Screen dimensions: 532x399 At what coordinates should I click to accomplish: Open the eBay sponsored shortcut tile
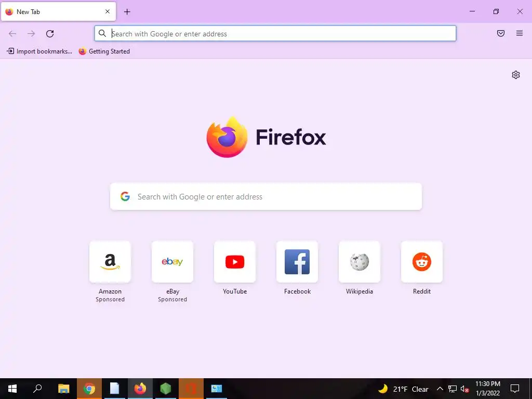point(172,262)
